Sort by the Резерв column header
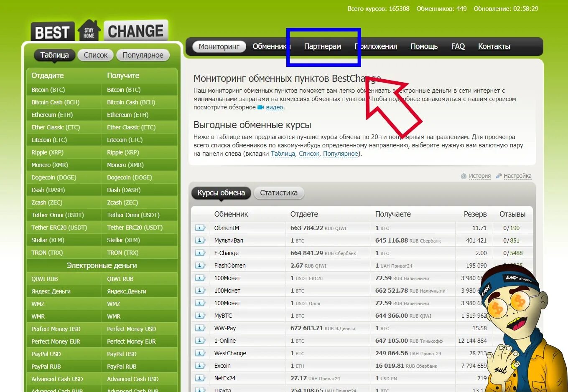The width and height of the screenshot is (568, 392). coord(475,214)
